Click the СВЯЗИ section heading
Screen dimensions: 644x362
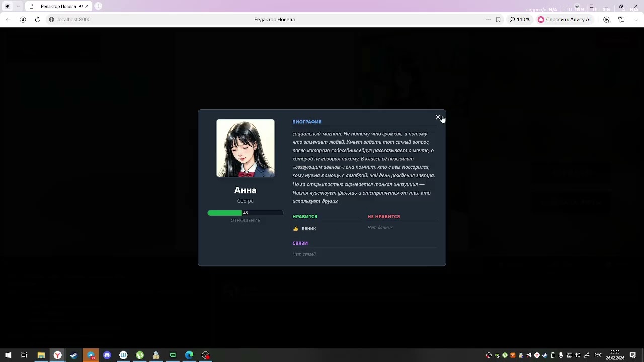(300, 243)
